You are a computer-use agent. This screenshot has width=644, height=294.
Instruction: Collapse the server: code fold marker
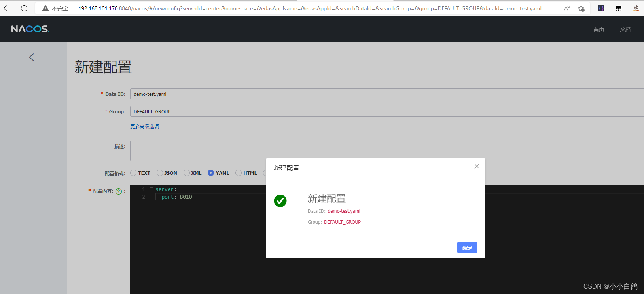[x=151, y=189]
